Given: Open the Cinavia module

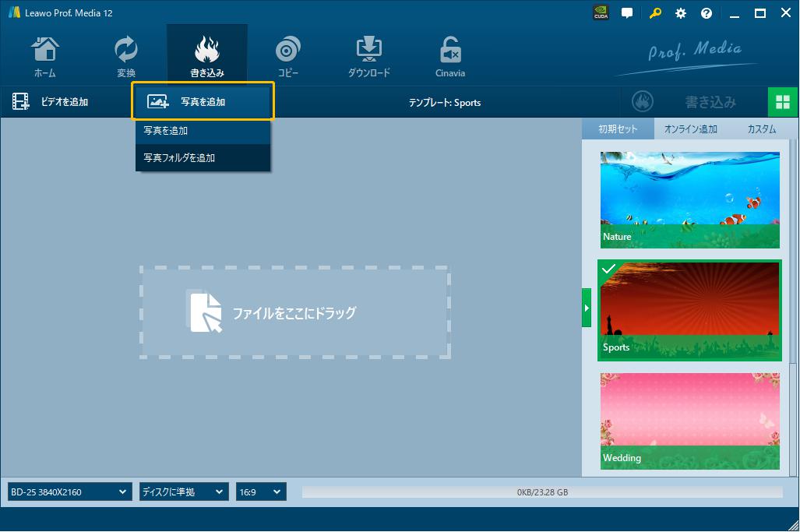Looking at the screenshot, I should [450, 57].
